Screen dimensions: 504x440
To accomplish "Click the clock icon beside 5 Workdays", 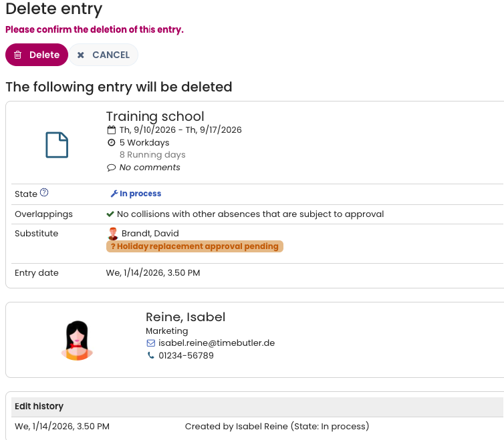I will coord(111,143).
